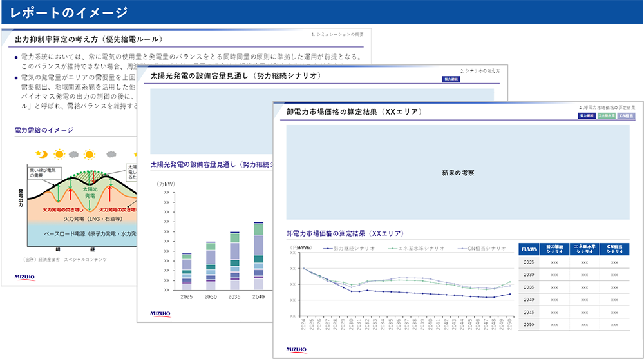Click the 2050 cell under CN相当シナリオ column
This screenshot has width=644, height=359.
614,325
